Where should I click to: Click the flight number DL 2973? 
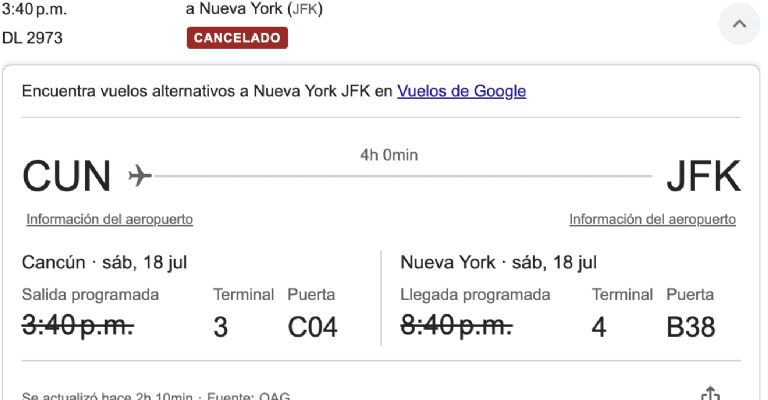(x=32, y=38)
